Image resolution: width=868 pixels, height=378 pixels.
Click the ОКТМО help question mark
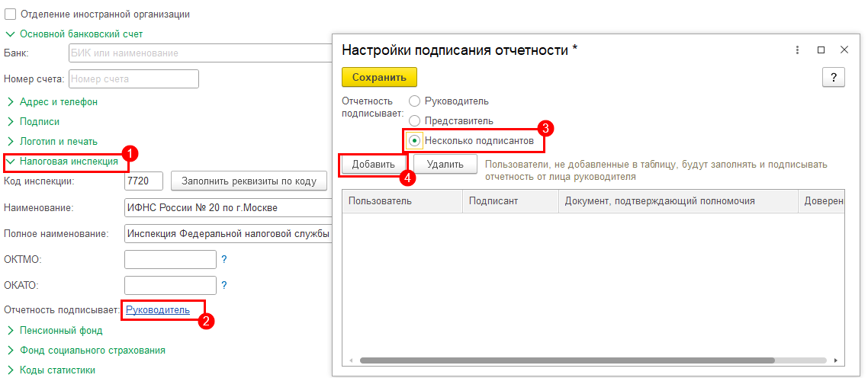coord(224,260)
